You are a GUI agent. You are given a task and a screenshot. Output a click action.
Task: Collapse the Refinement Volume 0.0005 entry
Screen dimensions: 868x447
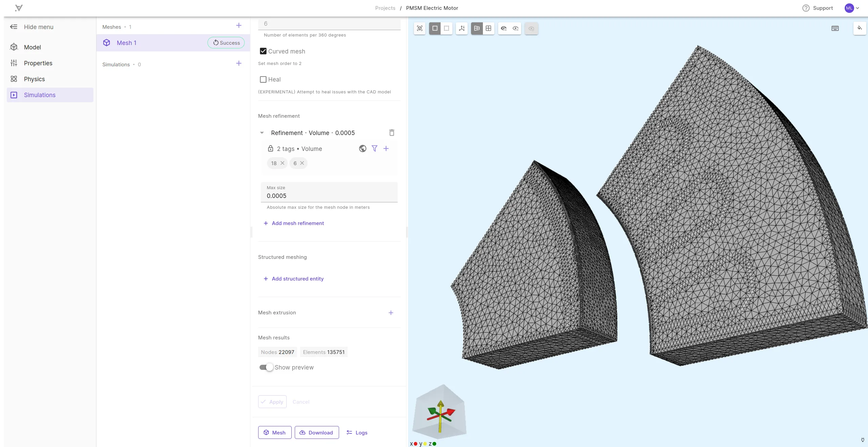click(x=262, y=133)
